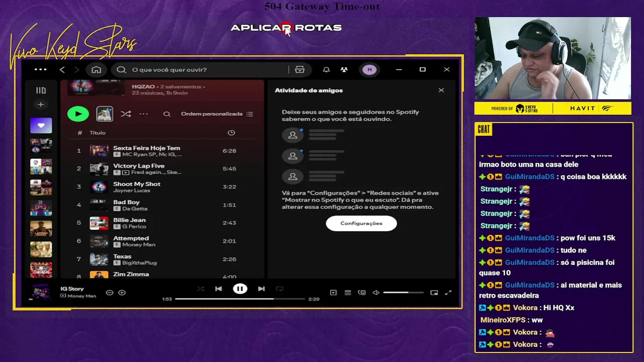Open artist link 'G Perico'

134,227
